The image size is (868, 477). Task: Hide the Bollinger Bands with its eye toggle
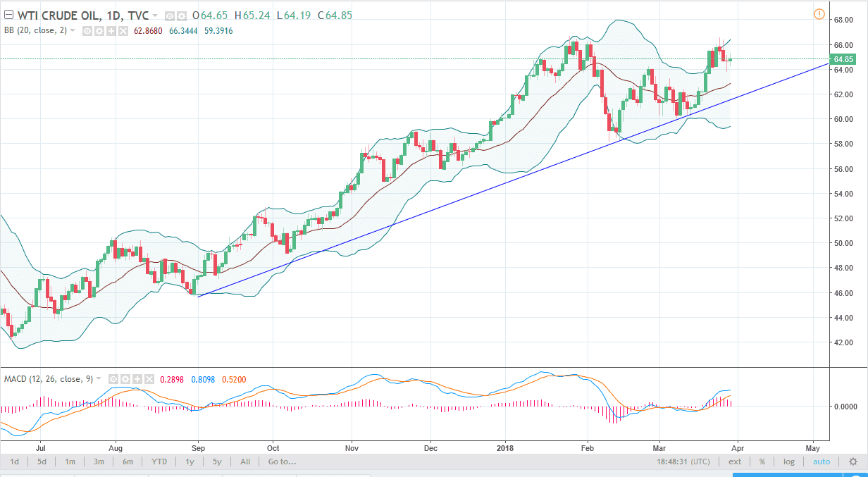click(x=87, y=30)
